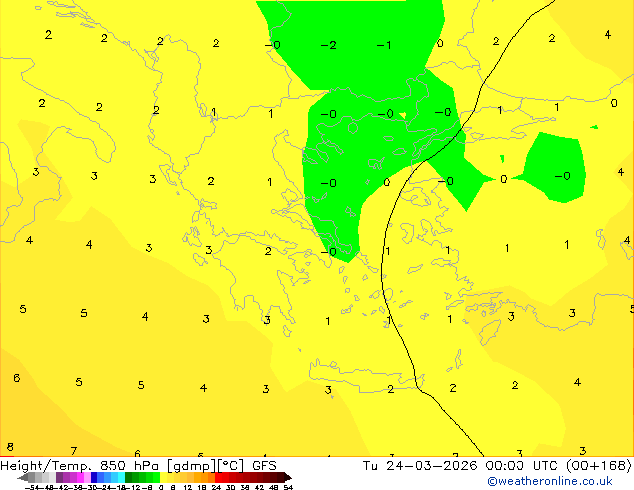Click the cyan legend swatch near -18
This screenshot has height=490, width=634.
[x=121, y=477]
